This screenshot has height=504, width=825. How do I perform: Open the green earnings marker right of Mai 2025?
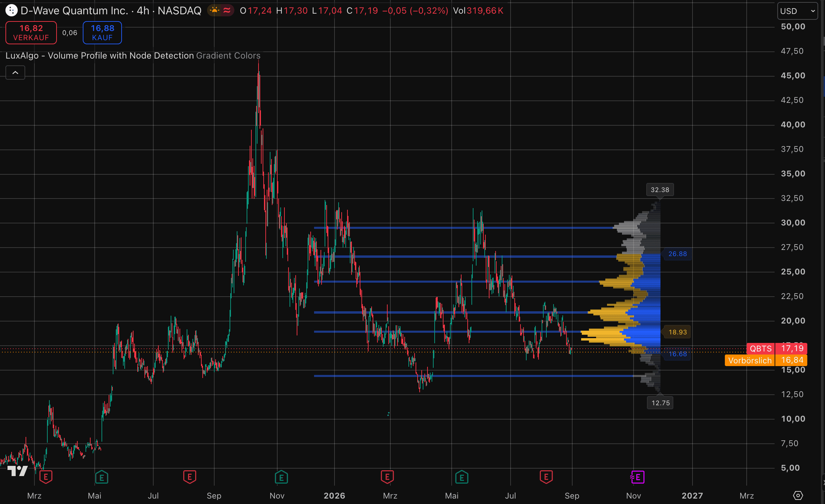[102, 477]
